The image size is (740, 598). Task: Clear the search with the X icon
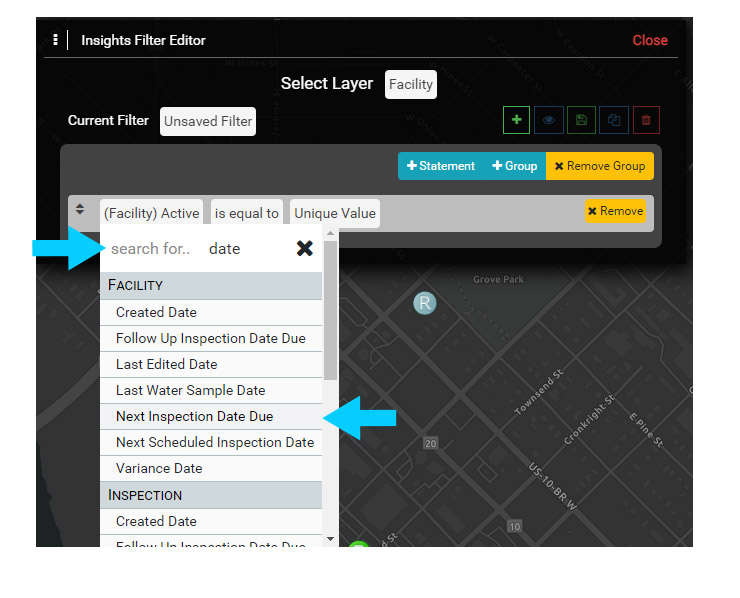click(x=305, y=249)
